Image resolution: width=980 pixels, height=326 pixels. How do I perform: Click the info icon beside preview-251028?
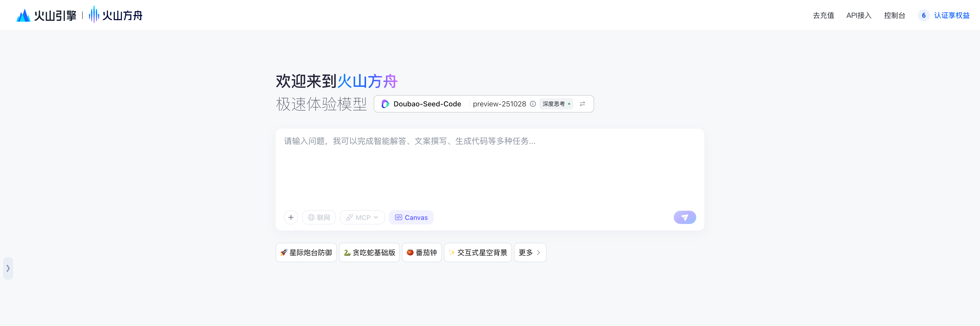pyautogui.click(x=533, y=104)
